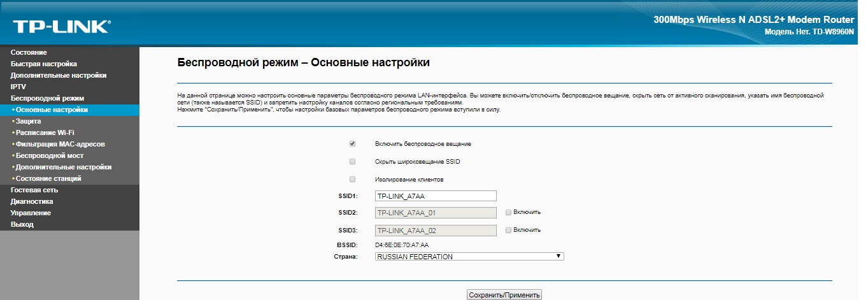Screen dimensions: 868x300
Task: Click the Страна: label
Action: [x=346, y=257]
